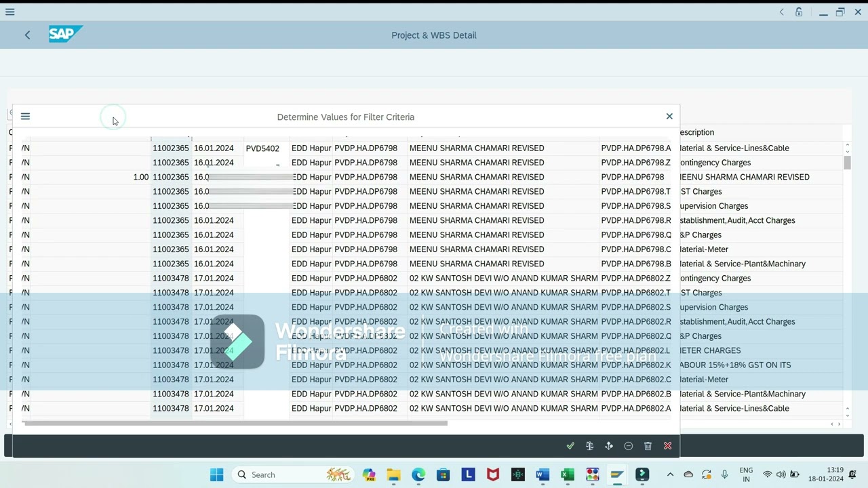Click the taskbar Search box
Screen dimensions: 868x488
pyautogui.click(x=293, y=474)
